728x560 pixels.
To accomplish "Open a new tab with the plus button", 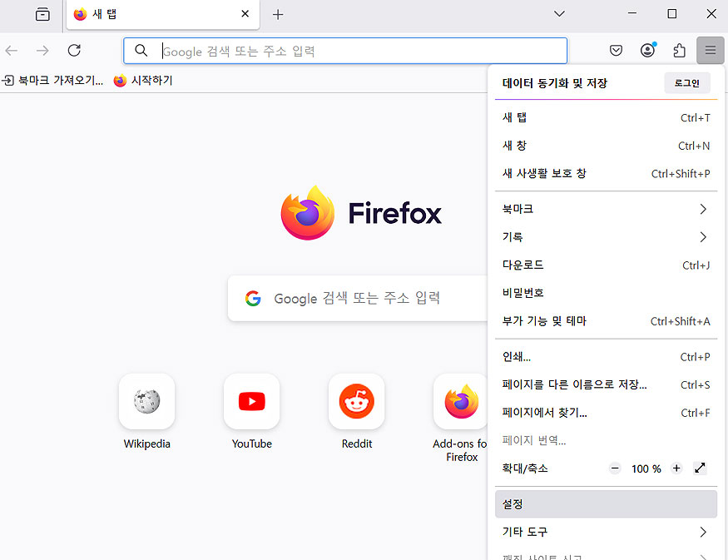I will click(278, 14).
